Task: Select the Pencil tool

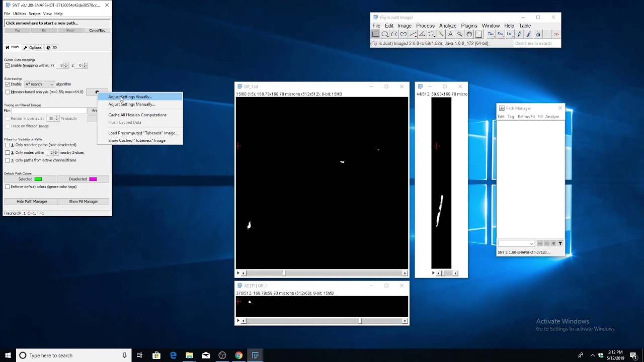Action: pyautogui.click(x=519, y=34)
